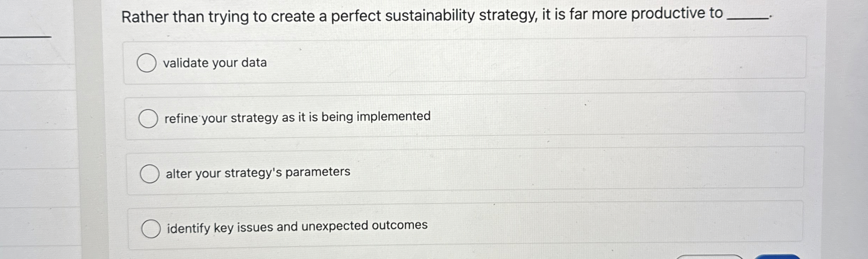Select the "validate your data" radio button

click(147, 63)
